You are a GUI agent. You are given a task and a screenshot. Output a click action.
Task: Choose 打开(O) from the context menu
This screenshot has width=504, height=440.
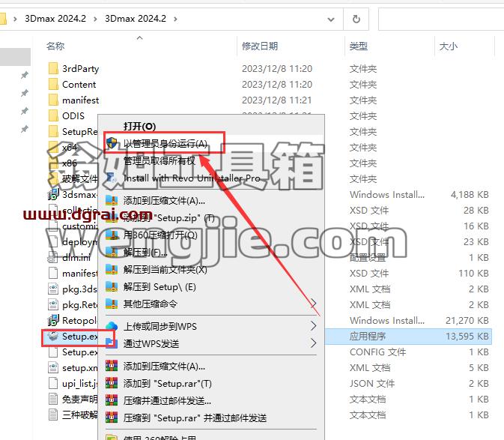coord(139,126)
